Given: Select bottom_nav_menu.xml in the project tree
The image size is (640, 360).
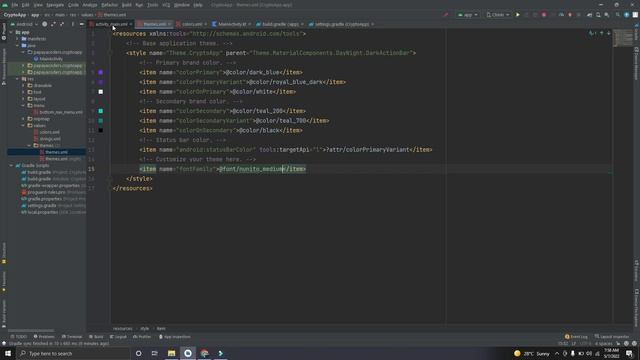Looking at the screenshot, I should (58, 112).
